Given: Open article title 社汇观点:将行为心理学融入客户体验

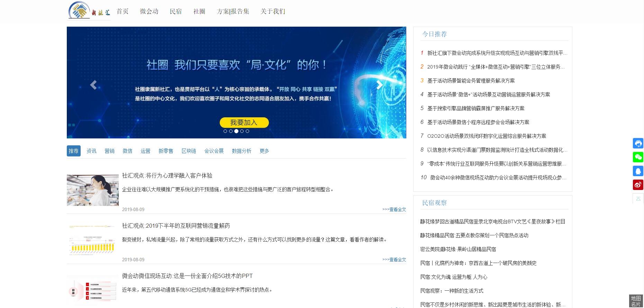Looking at the screenshot, I should [x=167, y=175].
